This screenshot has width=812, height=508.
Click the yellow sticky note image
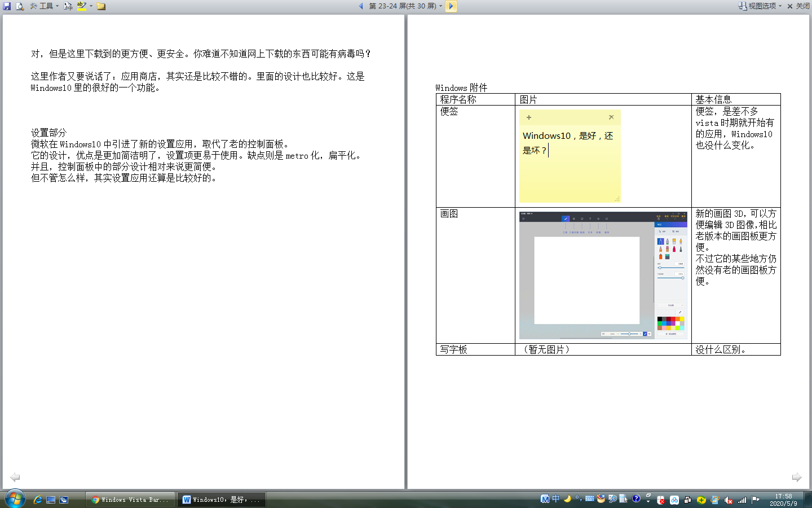[x=570, y=156]
